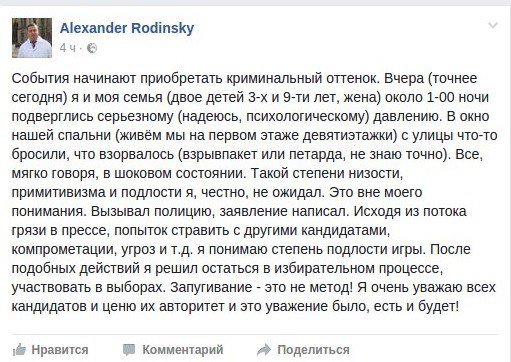Click the share arrow icon
This screenshot has width=511, height=362.
(x=264, y=350)
